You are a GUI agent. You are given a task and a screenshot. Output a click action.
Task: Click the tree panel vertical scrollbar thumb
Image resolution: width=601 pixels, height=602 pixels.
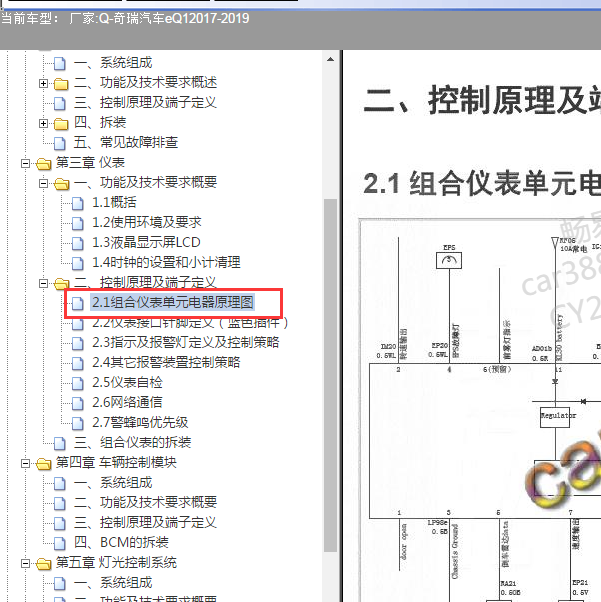pyautogui.click(x=330, y=375)
